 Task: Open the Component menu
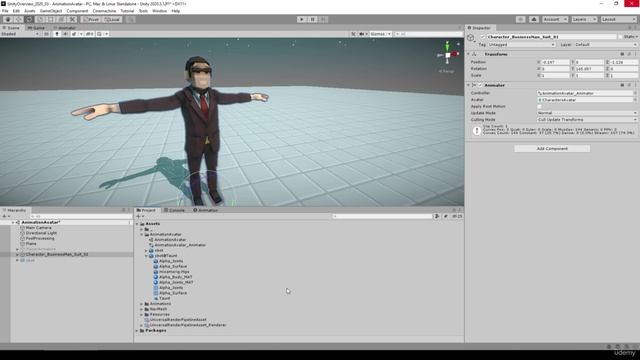click(x=77, y=11)
